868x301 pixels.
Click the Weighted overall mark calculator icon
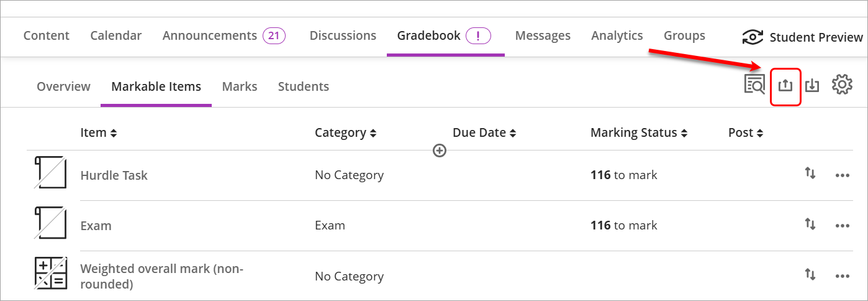click(50, 273)
